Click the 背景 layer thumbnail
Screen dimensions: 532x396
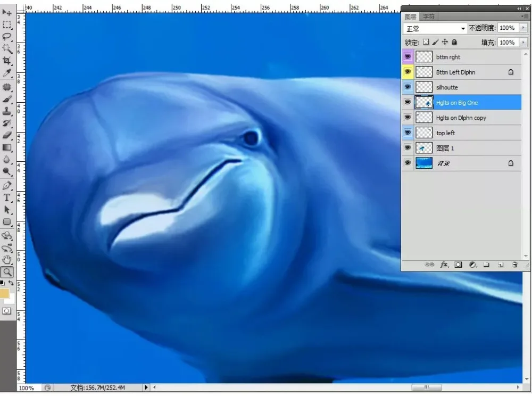coord(424,163)
